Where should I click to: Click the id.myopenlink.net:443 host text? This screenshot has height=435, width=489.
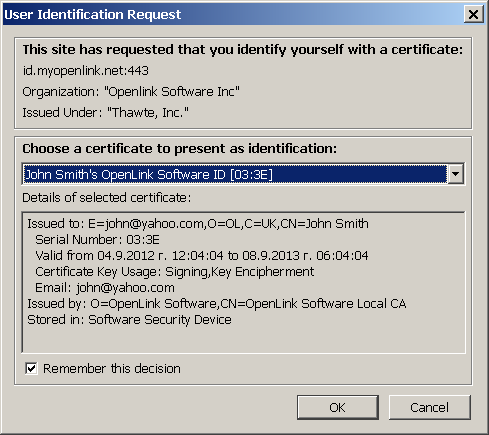coord(86,71)
